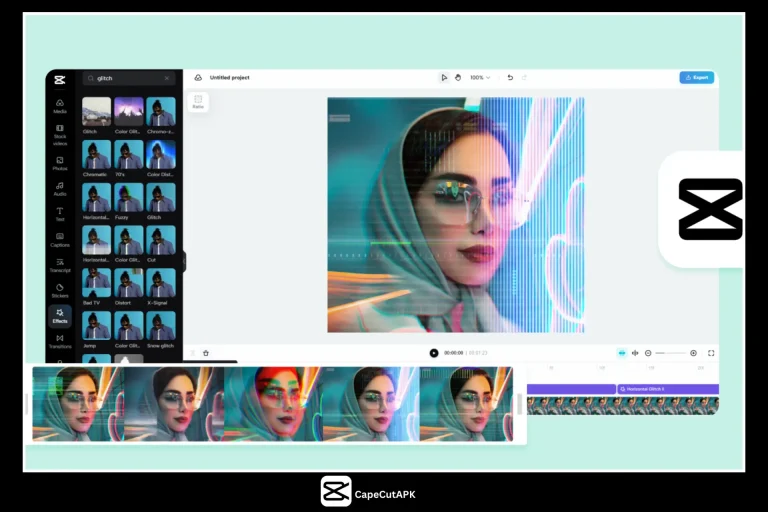Select the Horizontal Glitch II effect clip on the timeline

pyautogui.click(x=668, y=389)
